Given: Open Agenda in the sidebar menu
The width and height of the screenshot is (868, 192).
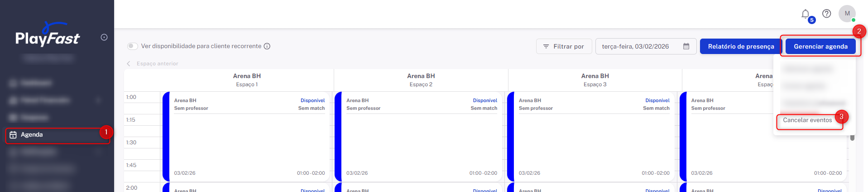Looking at the screenshot, I should pos(32,135).
